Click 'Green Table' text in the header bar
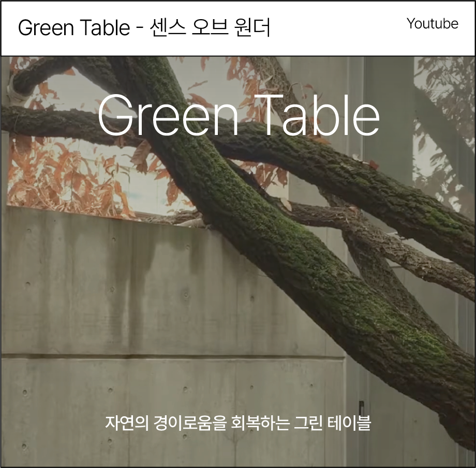The height and width of the screenshot is (468, 476). point(74,28)
